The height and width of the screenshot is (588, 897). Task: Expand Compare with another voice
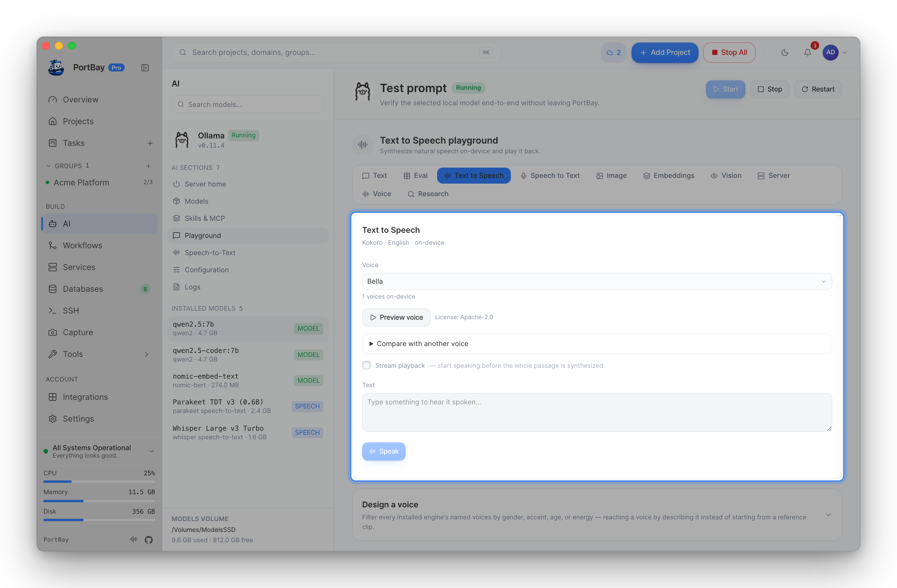[597, 344]
